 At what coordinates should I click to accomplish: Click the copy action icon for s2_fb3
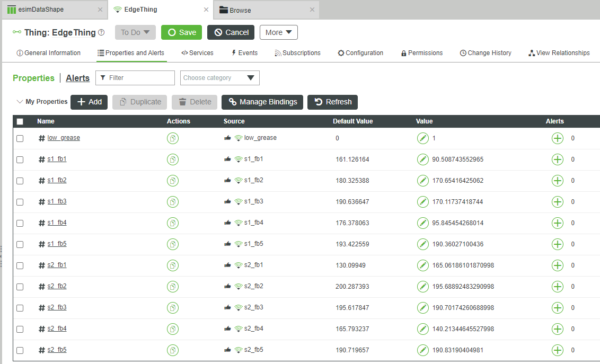pos(173,307)
